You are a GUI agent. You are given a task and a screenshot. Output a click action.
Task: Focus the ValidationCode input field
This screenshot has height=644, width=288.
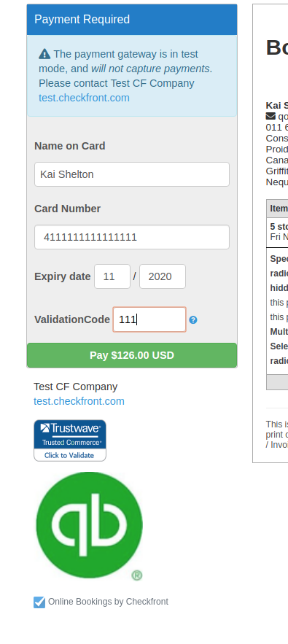(x=149, y=319)
